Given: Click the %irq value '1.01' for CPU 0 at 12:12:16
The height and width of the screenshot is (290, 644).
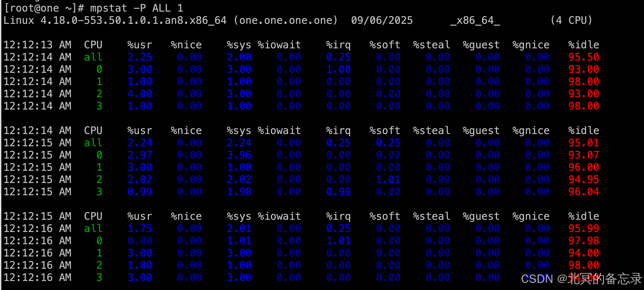Looking at the screenshot, I should (x=338, y=241).
